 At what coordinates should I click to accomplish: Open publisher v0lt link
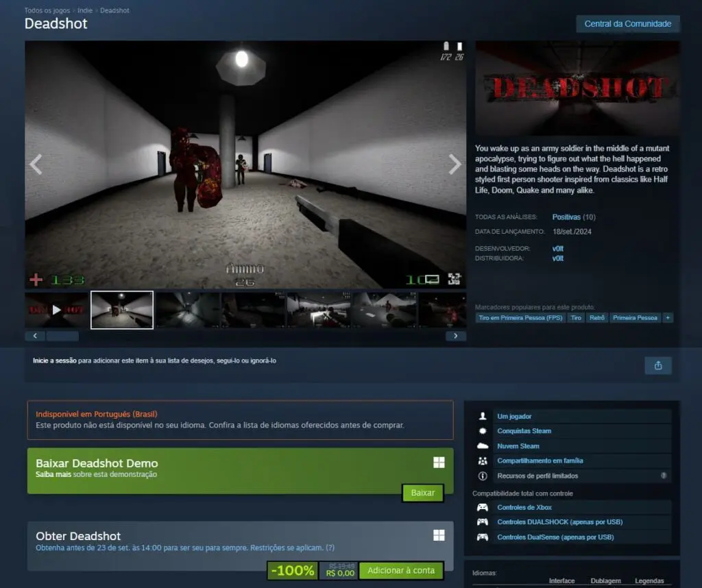click(x=558, y=258)
